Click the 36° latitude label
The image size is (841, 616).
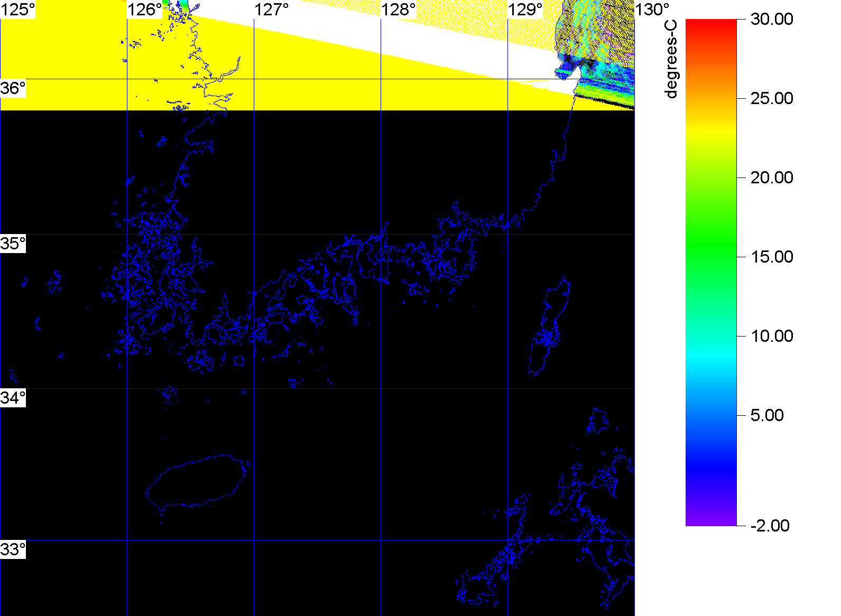(x=13, y=88)
